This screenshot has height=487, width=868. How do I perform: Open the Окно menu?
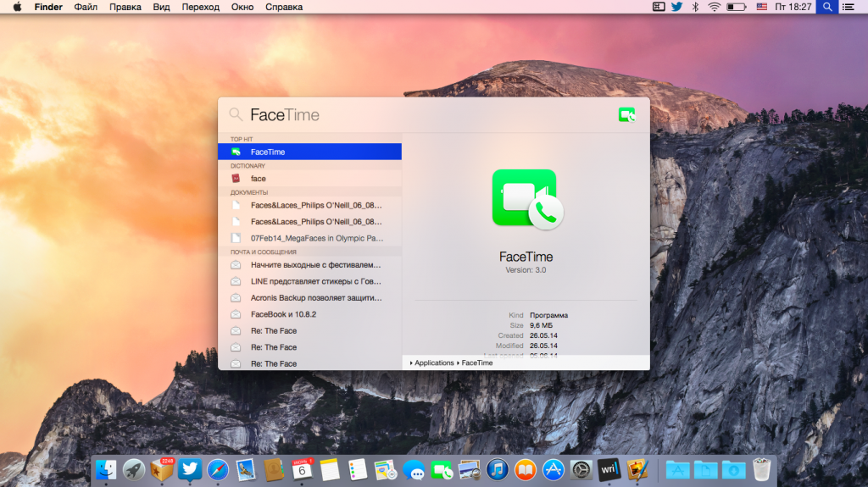click(x=242, y=7)
